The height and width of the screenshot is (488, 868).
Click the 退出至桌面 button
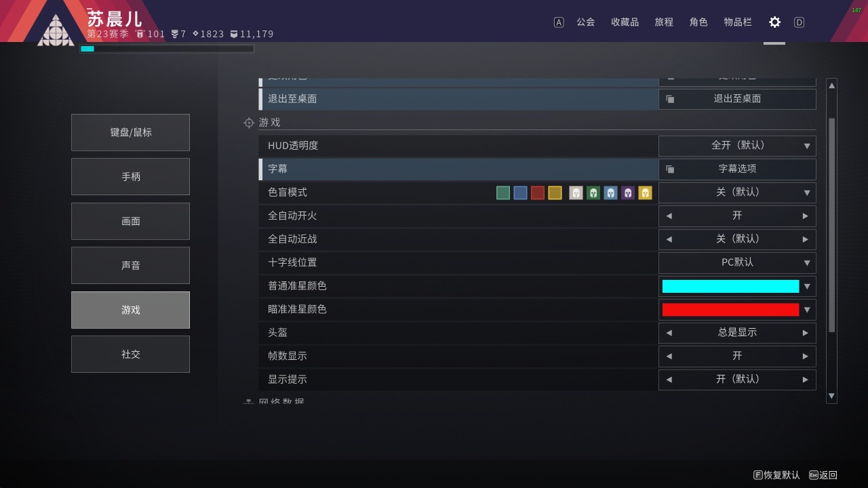(737, 99)
